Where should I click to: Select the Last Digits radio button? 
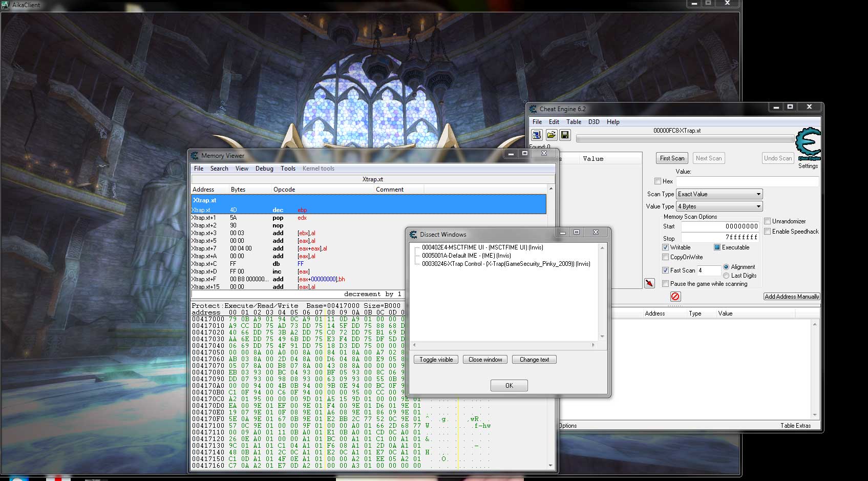tap(726, 276)
